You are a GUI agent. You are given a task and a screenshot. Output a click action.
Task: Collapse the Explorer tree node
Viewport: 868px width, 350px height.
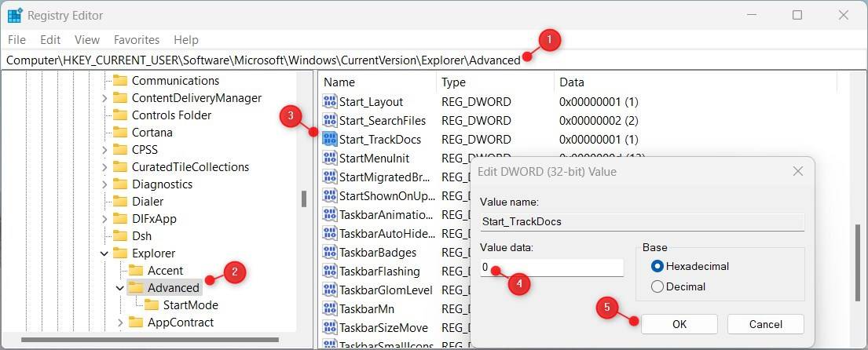coord(104,253)
